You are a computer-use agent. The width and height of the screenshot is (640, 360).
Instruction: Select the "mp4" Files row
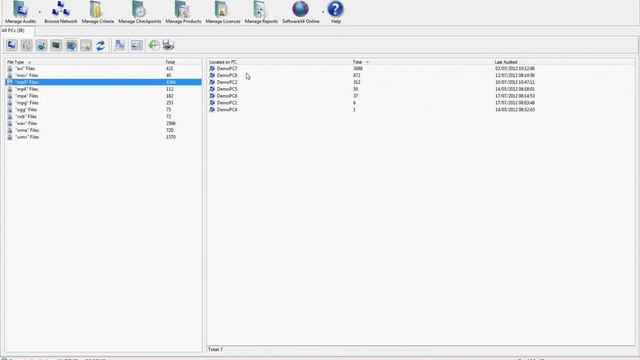click(103, 89)
